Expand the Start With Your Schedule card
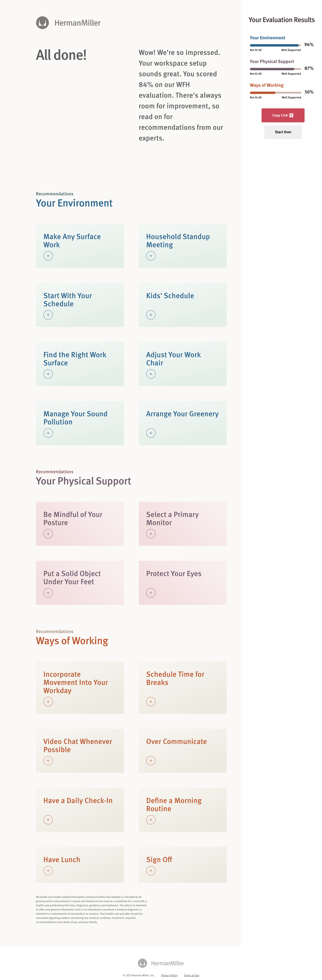Viewport: 322px width, 980px height. pos(80,305)
